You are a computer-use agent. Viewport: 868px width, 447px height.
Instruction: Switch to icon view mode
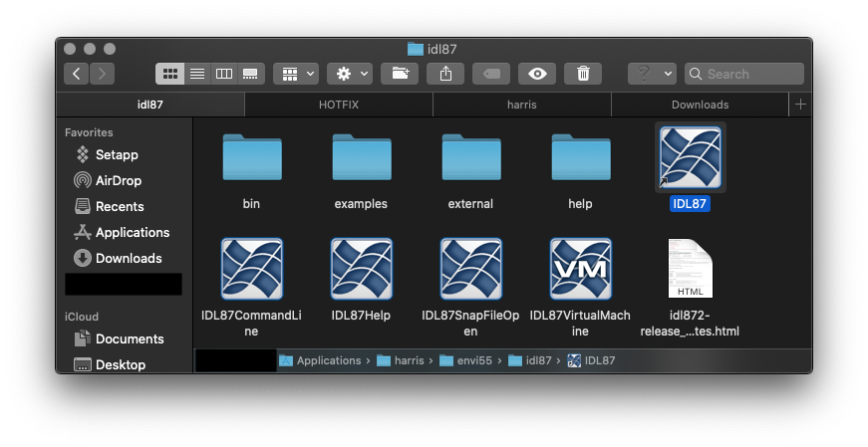click(170, 74)
